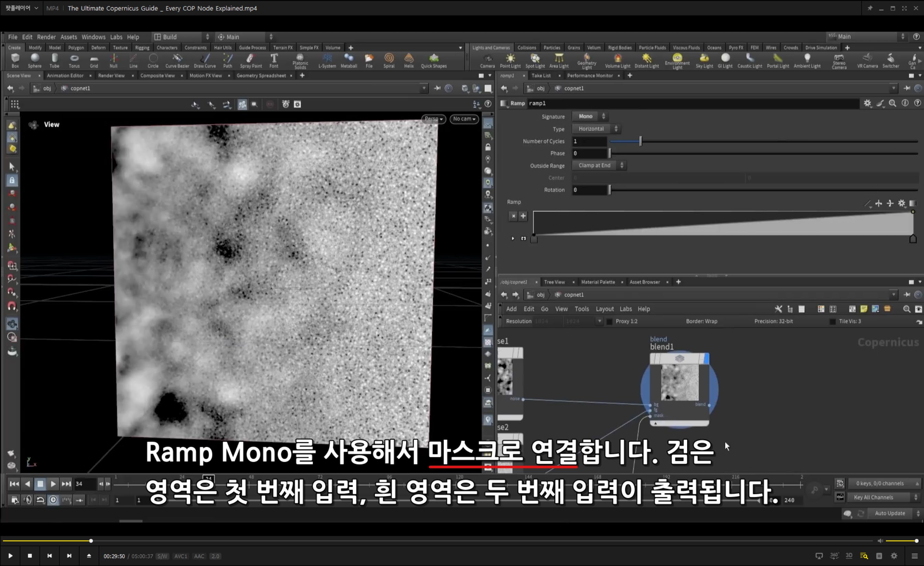Viewport: 924px width, 566px height.
Task: Select the Curve Bezier tool
Action: coord(177,60)
